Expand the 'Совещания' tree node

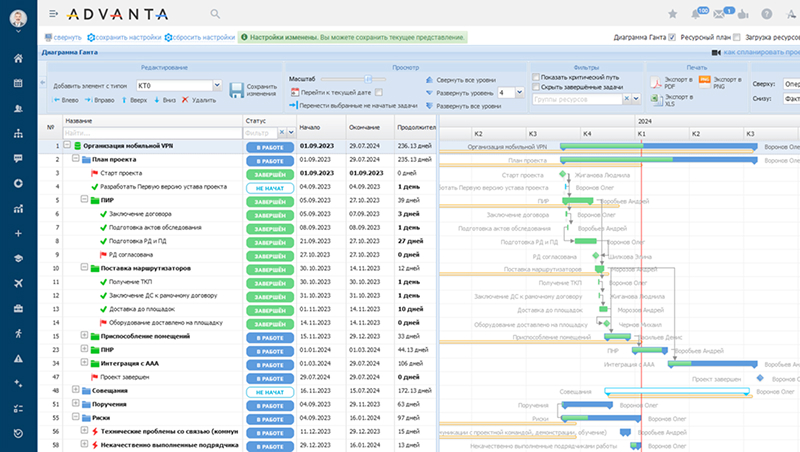tap(76, 389)
